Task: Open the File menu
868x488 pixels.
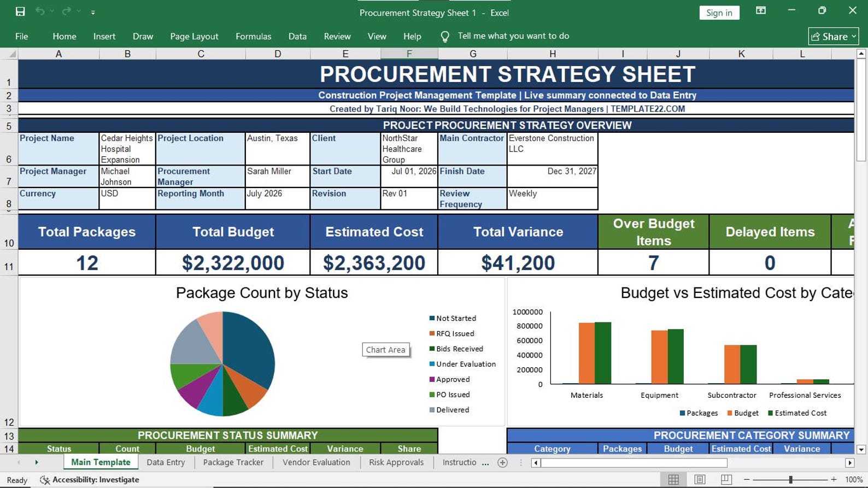Action: (x=22, y=36)
